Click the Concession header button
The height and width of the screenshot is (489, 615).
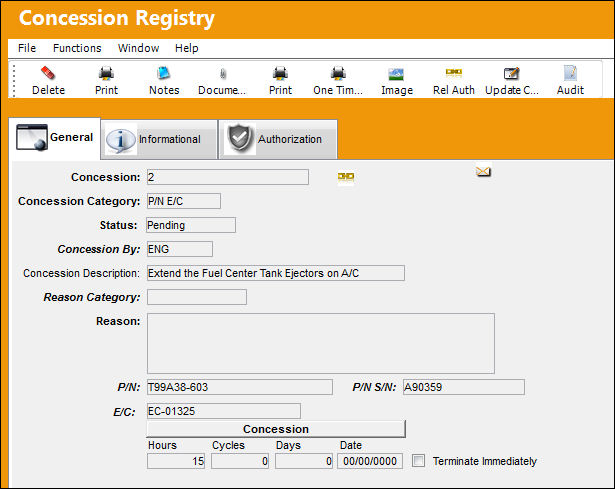pyautogui.click(x=276, y=429)
